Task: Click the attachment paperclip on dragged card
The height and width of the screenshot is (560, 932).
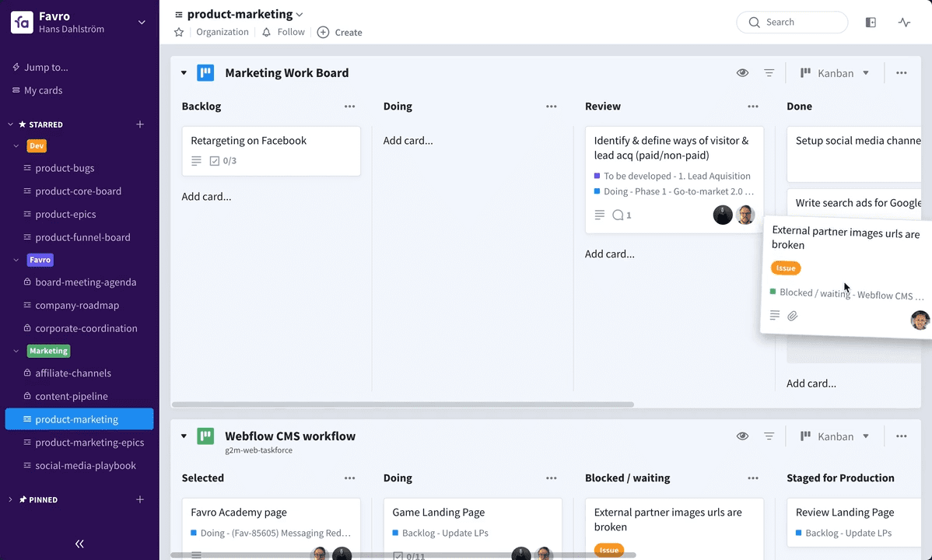Action: pos(793,316)
